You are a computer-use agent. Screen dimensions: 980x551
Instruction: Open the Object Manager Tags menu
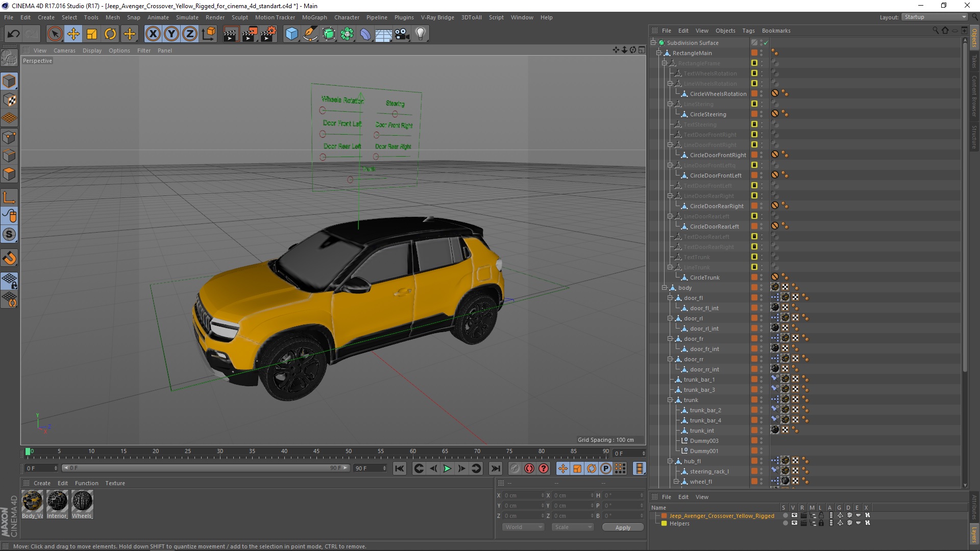click(x=748, y=31)
